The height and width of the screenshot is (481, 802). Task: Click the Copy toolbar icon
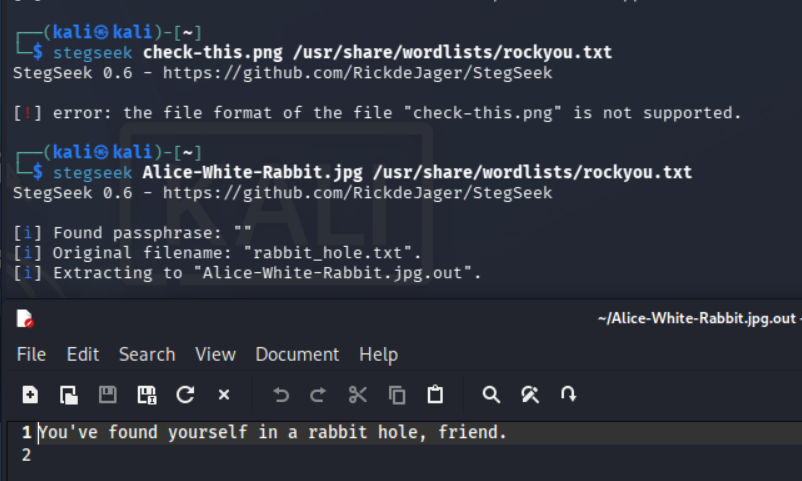click(397, 395)
